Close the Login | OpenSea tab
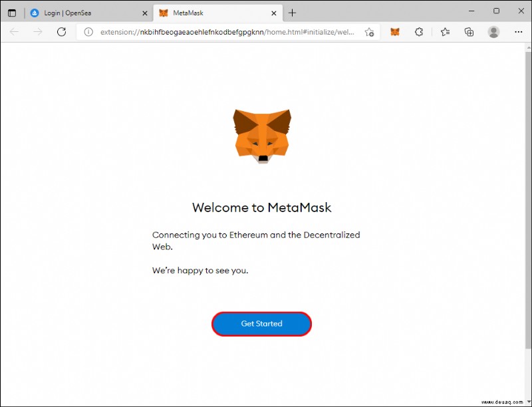This screenshot has width=532, height=407. (x=145, y=13)
